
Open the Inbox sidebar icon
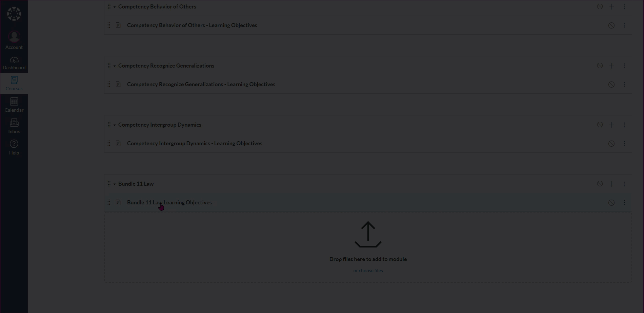14,126
